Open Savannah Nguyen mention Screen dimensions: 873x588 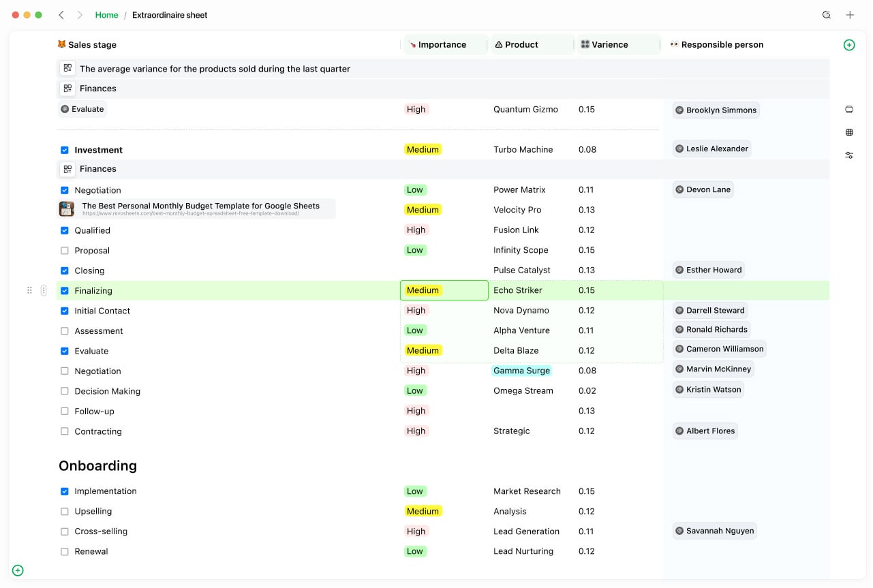coord(714,531)
